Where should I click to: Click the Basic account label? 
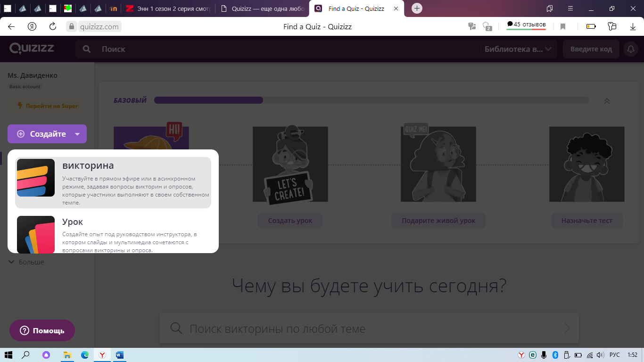25,87
